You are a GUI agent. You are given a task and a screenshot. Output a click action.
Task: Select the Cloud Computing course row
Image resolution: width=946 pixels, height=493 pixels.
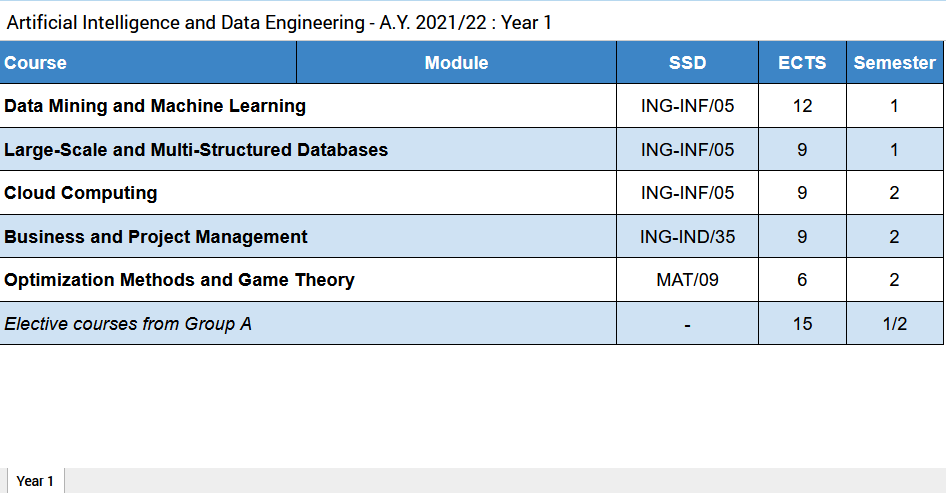[x=81, y=193]
